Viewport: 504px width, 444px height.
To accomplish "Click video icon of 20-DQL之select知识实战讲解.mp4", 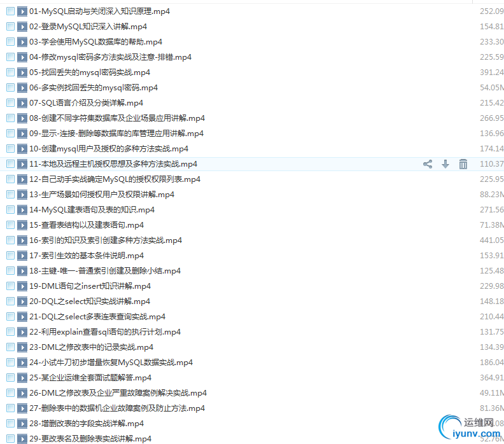I will point(22,302).
